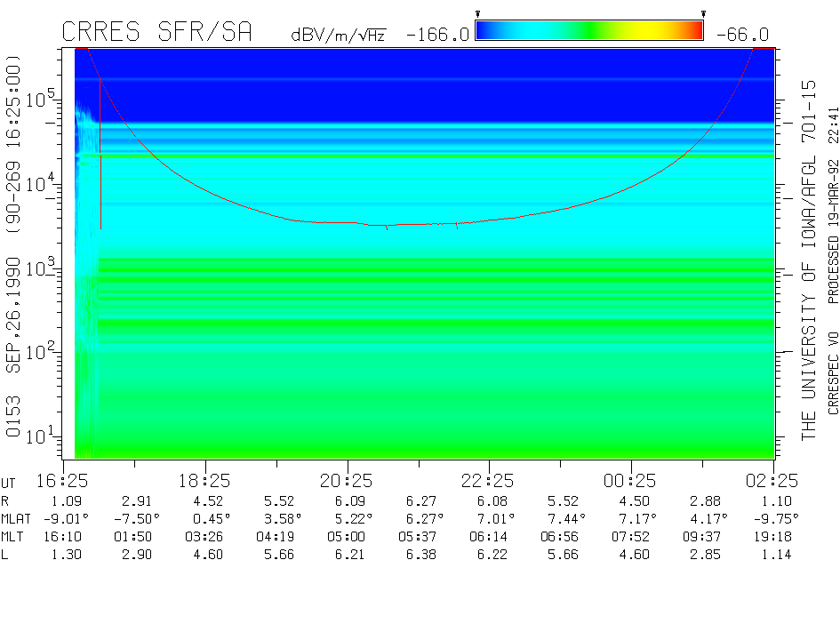Click the CRRESPEC V0 version label
The width and height of the screenshot is (840, 640).
click(x=833, y=373)
